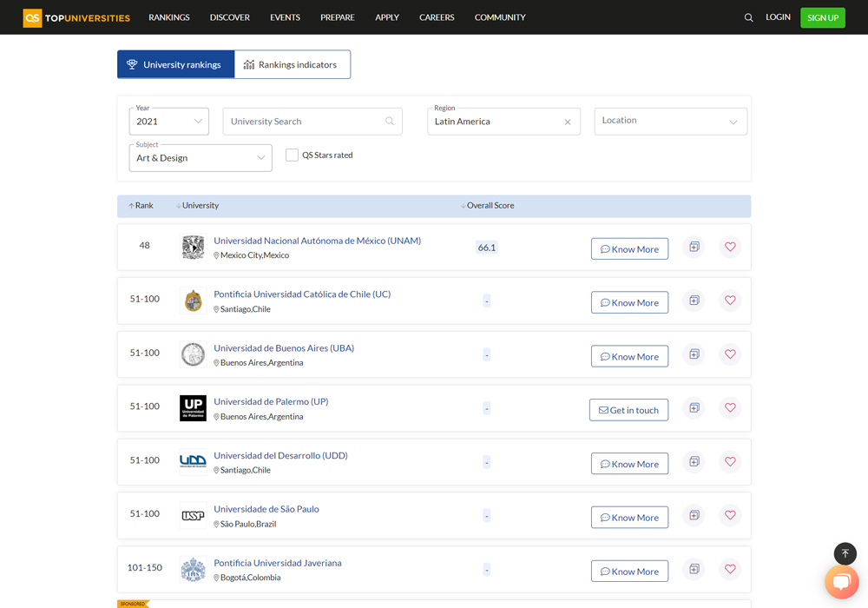Open the EVENTS menu

point(285,17)
